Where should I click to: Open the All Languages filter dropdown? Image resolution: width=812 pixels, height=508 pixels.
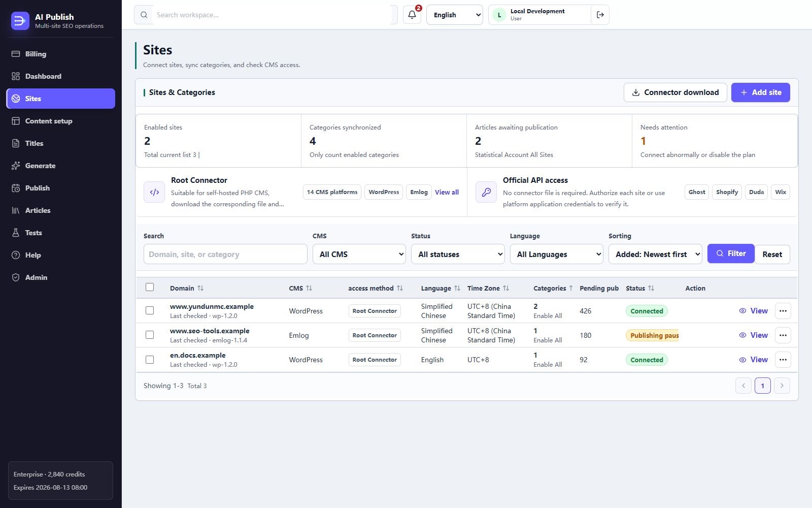[x=557, y=254]
